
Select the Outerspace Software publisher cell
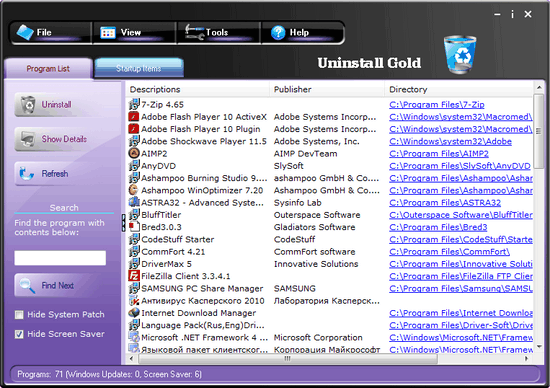click(317, 215)
